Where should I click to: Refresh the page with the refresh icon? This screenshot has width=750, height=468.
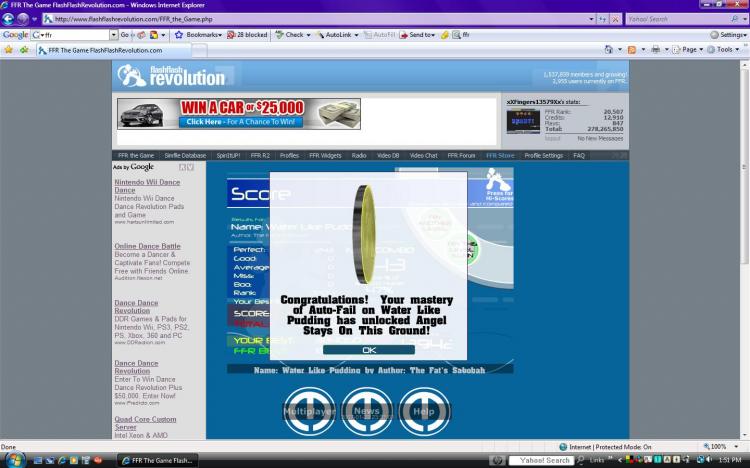603,19
